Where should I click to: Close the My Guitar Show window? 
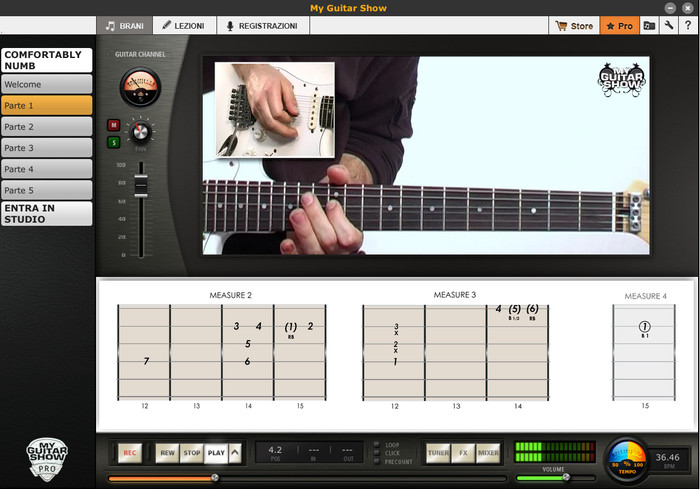(x=688, y=8)
